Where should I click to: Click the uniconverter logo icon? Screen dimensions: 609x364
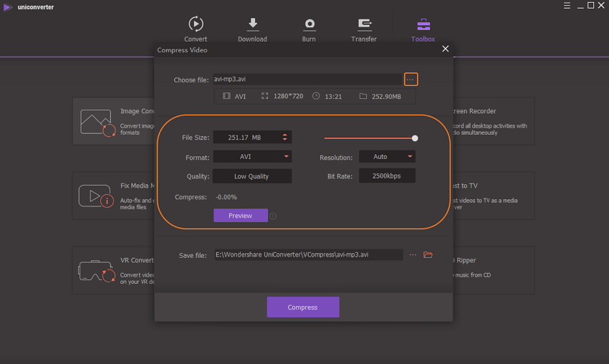click(7, 7)
